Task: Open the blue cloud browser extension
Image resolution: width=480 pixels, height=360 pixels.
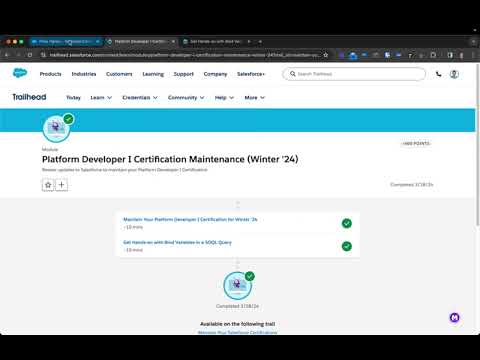Action: click(x=353, y=55)
